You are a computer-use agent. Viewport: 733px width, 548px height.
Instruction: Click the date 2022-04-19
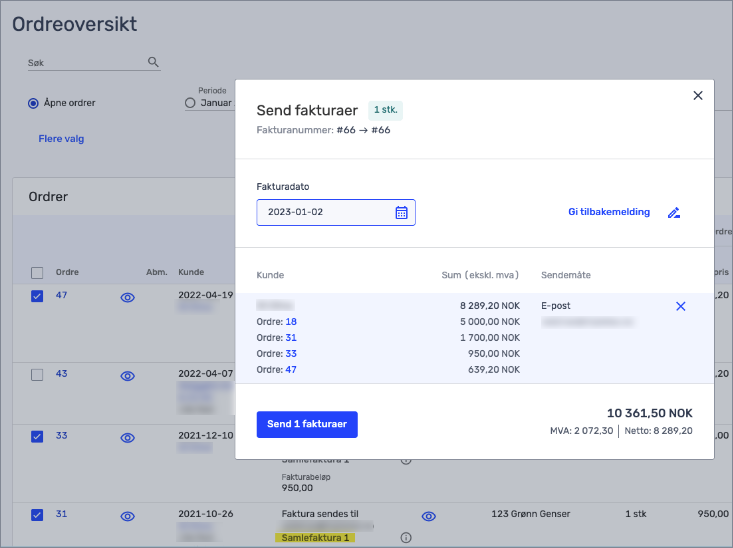(x=206, y=295)
